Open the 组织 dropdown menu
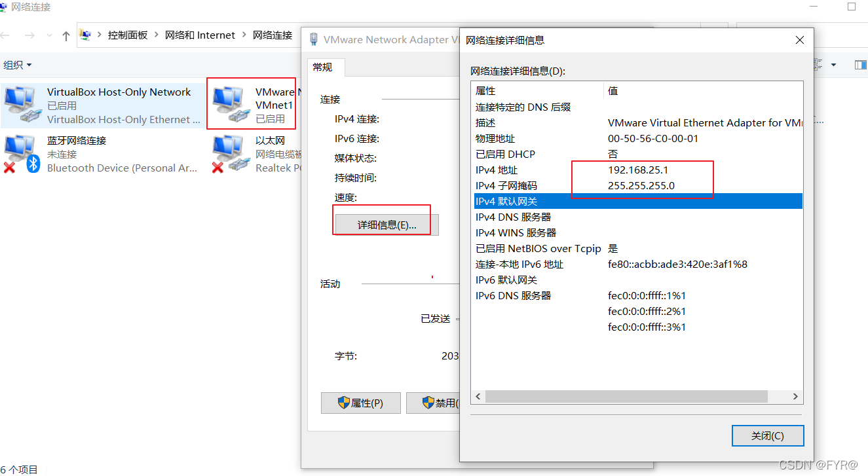The height and width of the screenshot is (476, 868). coord(18,65)
